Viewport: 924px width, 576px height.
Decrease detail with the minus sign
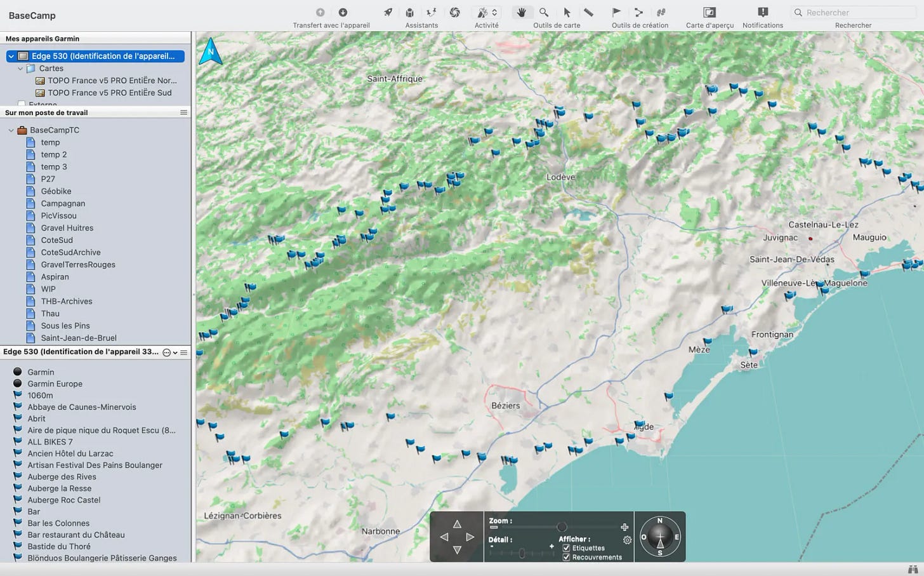click(491, 546)
